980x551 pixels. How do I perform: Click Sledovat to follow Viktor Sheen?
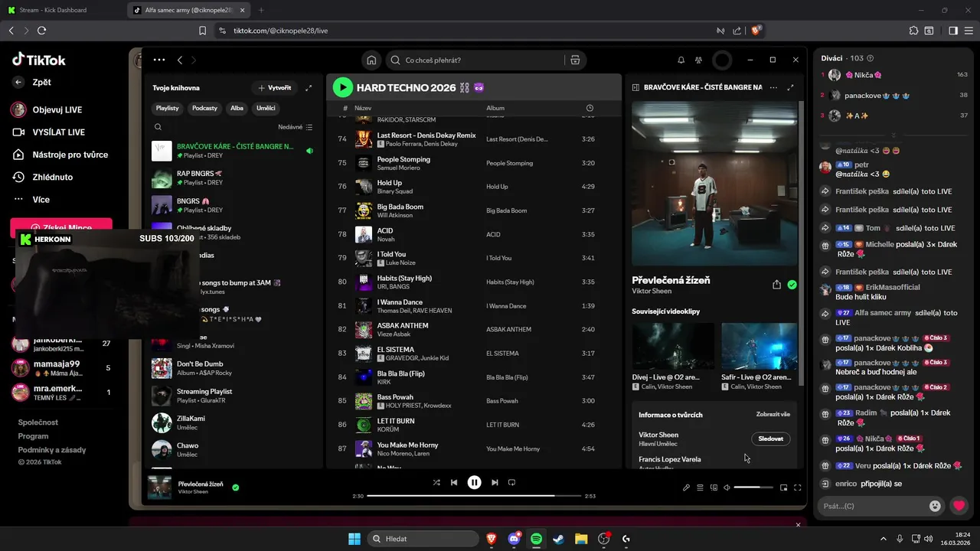click(771, 439)
